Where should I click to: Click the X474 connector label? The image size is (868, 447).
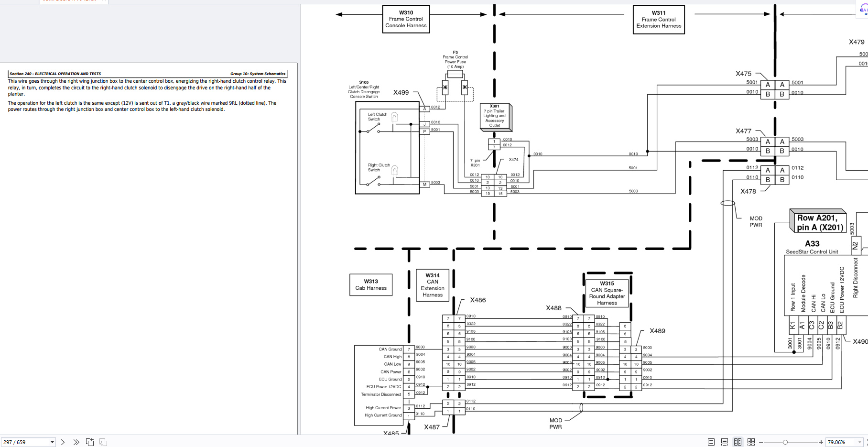[x=513, y=160]
